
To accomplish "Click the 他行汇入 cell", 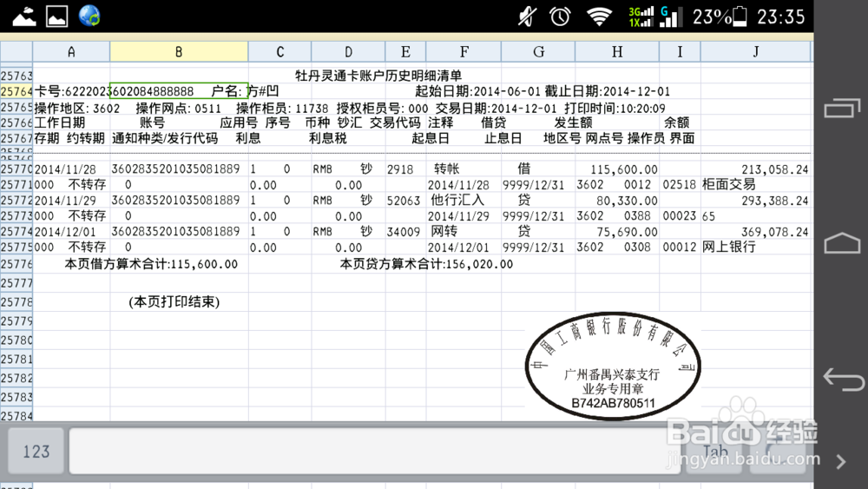I will click(457, 200).
